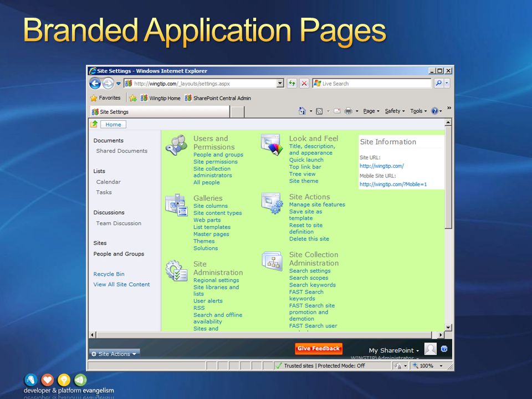Open the Page menu dropdown
Image resolution: width=532 pixels, height=399 pixels.
[x=371, y=111]
